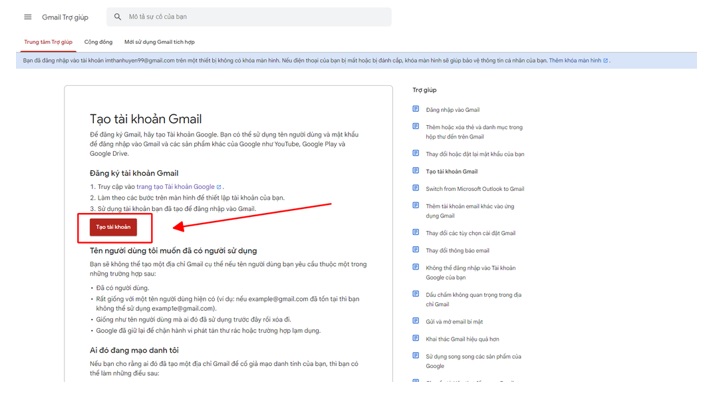Follow the 'Thêm khóa màn hình' banner link
724x400 pixels.
point(576,61)
